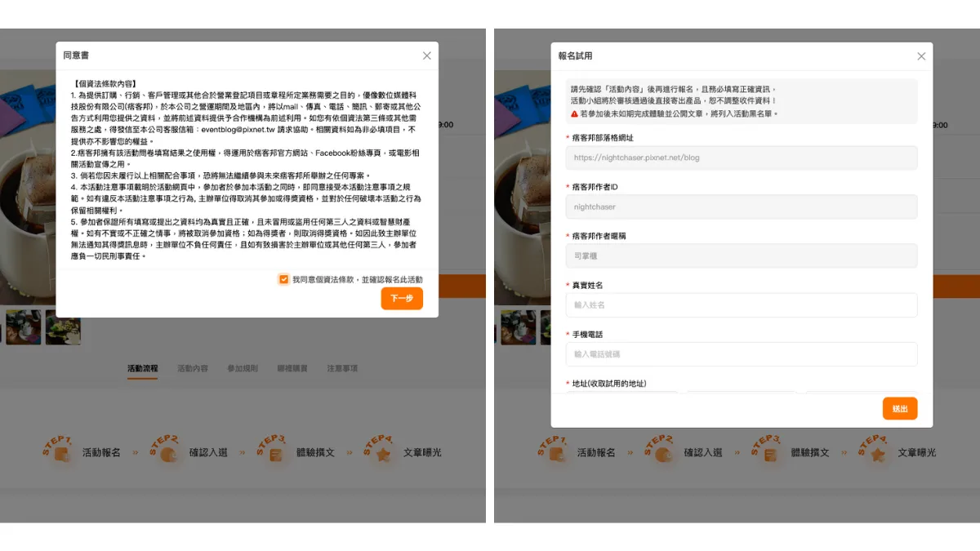This screenshot has width=980, height=551.
Task: Click the 真實姓名 field label
Action: (587, 285)
